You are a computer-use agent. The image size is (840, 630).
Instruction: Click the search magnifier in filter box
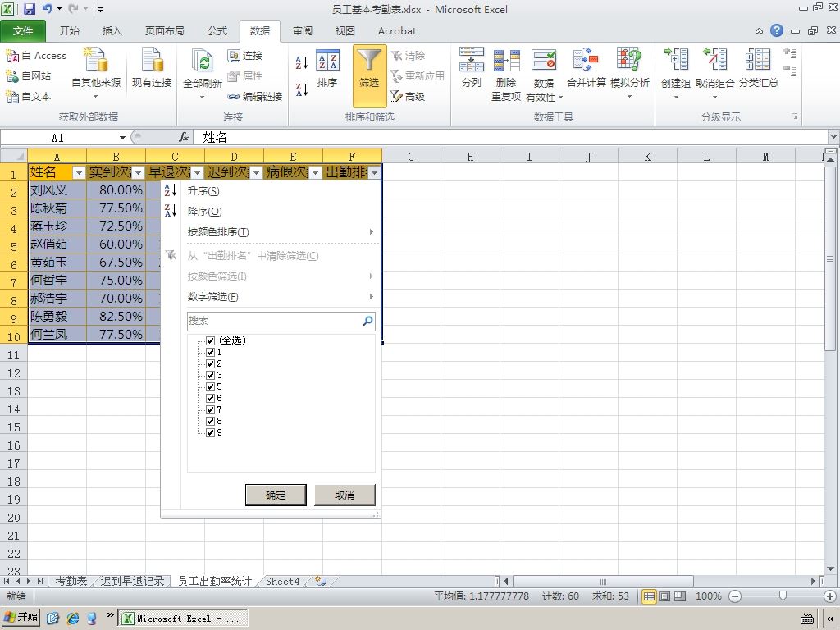click(367, 321)
